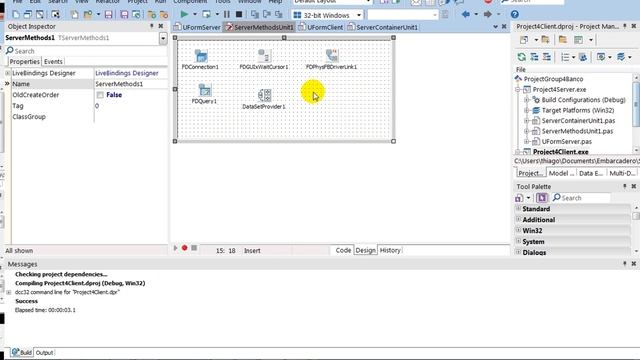640x360 pixels.
Task: Click the Stop program toolbar button
Action: coord(239,15)
